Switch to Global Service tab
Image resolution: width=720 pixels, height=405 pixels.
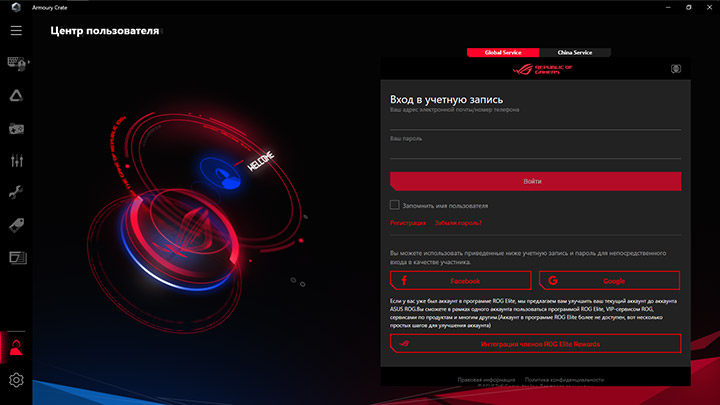point(503,52)
